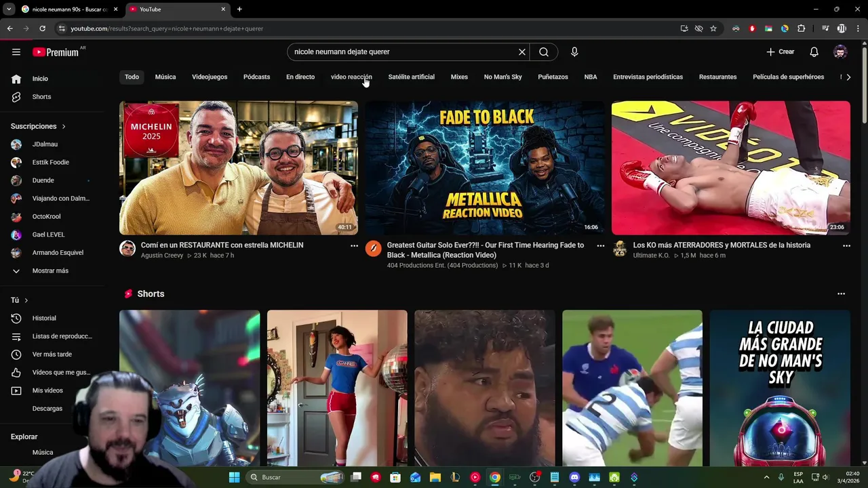Screen dimensions: 868x488
Task: Expand Mostrar más subscriptions
Action: (50, 271)
